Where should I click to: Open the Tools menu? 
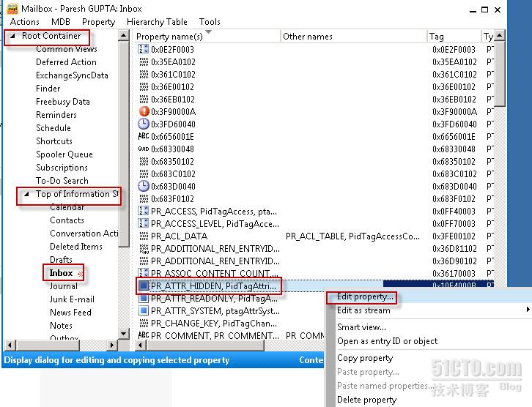(210, 22)
